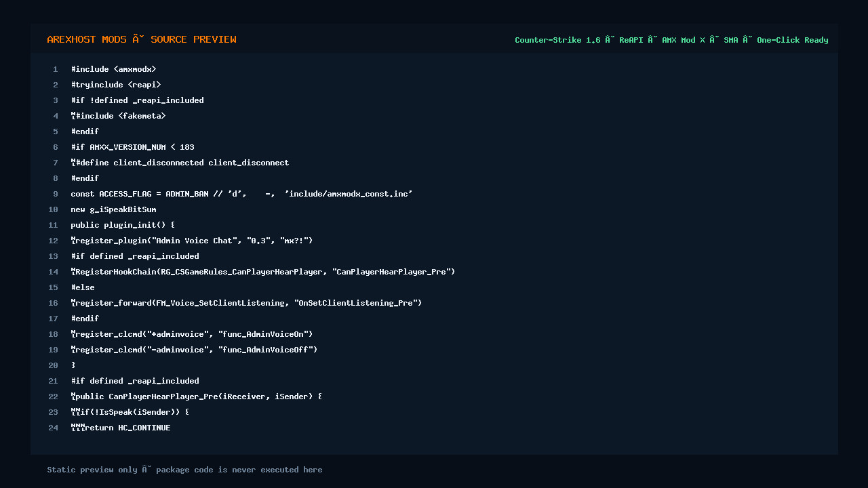Screen dimensions: 868x488
Task: Click the '#else' line
Action: [83, 287]
